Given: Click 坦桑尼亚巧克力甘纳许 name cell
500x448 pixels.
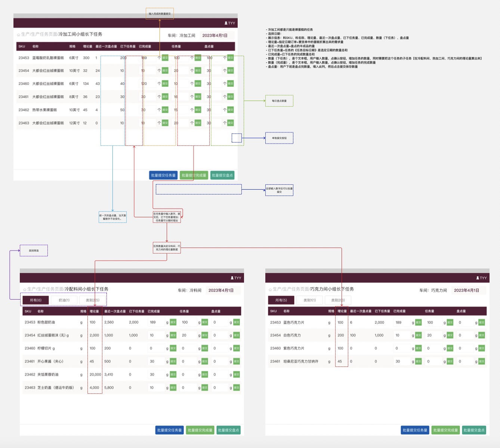Looking at the screenshot, I should point(301,361).
